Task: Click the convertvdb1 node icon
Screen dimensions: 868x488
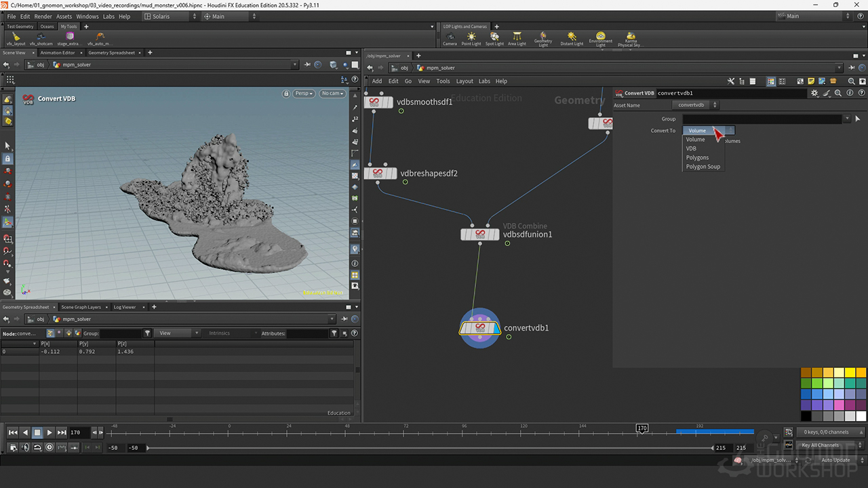Action: (x=480, y=328)
